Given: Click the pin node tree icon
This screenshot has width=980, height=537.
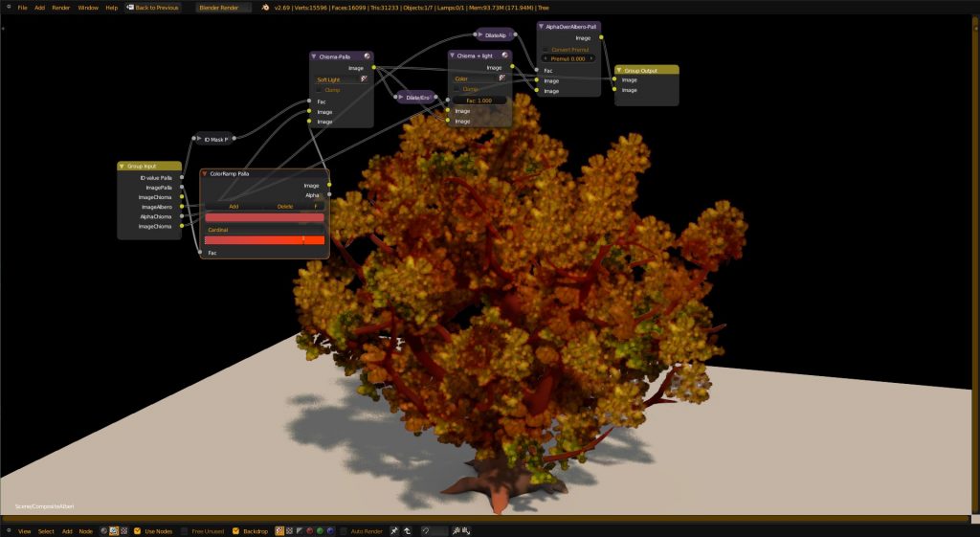Looking at the screenshot, I should 393,530.
